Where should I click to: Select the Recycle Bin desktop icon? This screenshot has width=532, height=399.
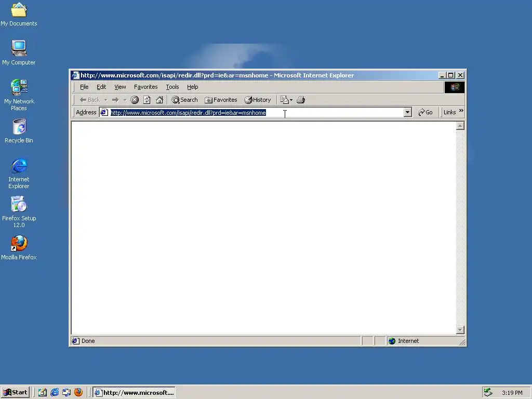pyautogui.click(x=19, y=130)
